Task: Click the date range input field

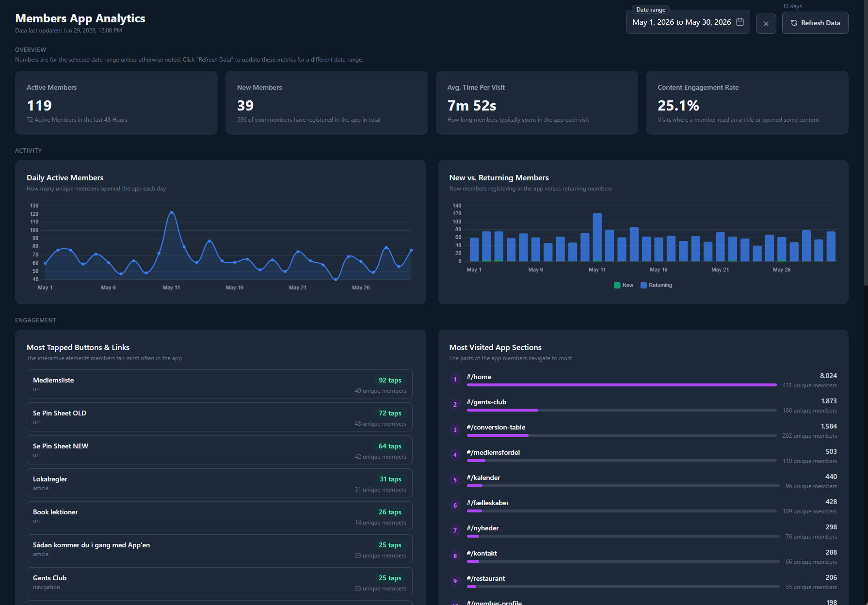Action: click(688, 22)
